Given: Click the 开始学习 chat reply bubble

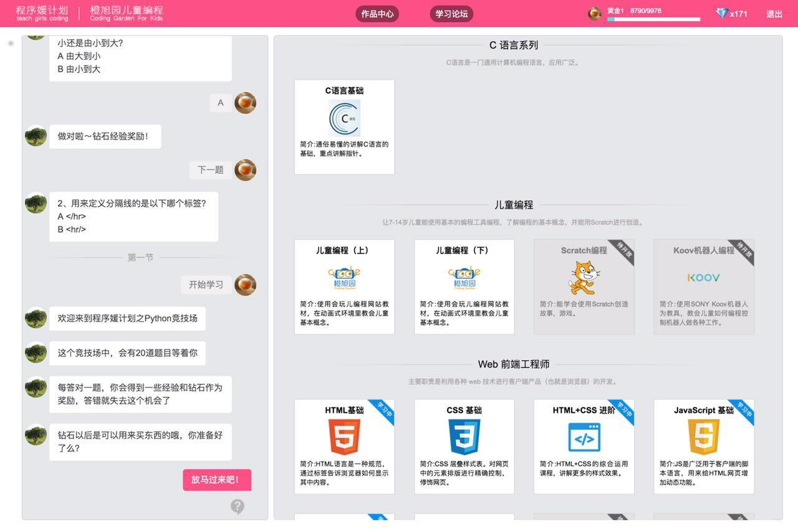Looking at the screenshot, I should click(x=206, y=284).
